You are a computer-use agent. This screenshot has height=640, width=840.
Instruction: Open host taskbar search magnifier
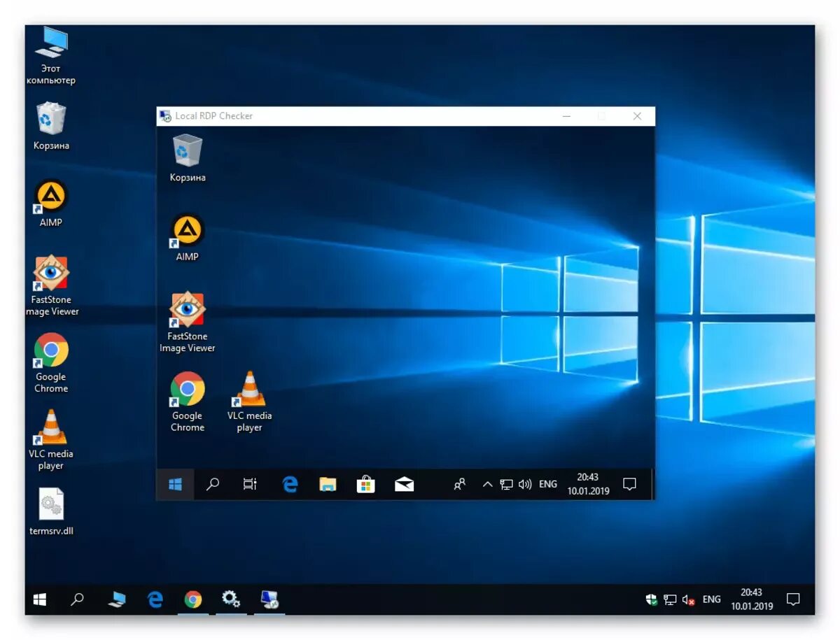(x=78, y=599)
